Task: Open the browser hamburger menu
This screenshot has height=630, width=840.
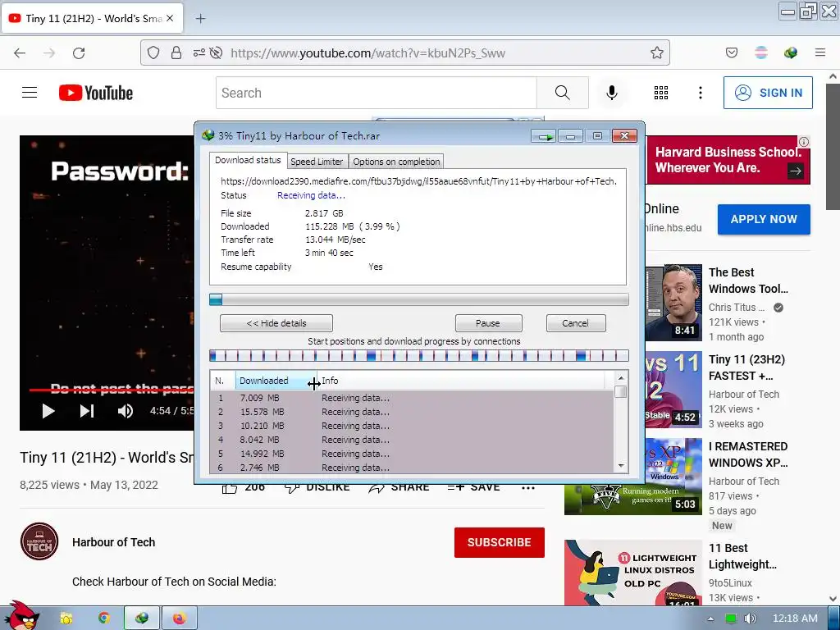Action: tap(820, 52)
